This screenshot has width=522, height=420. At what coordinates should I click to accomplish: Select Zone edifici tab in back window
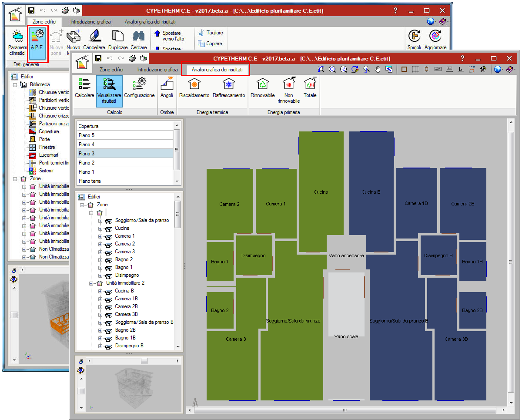(x=44, y=21)
